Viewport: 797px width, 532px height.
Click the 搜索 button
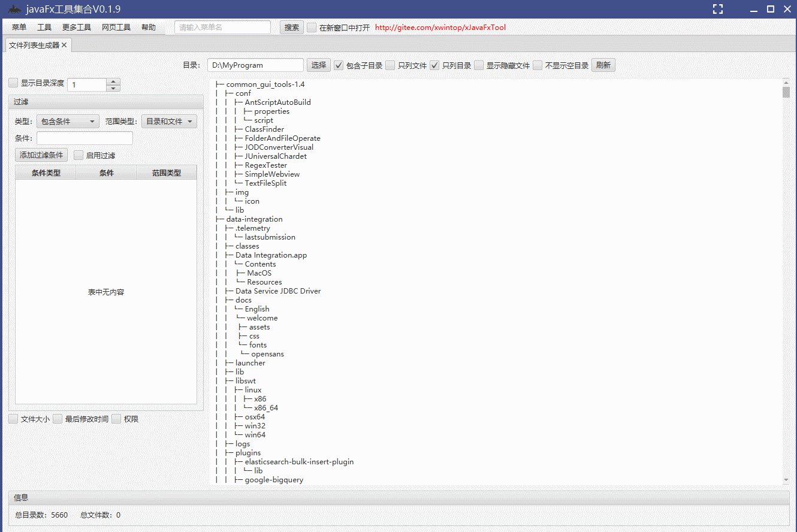(x=292, y=28)
